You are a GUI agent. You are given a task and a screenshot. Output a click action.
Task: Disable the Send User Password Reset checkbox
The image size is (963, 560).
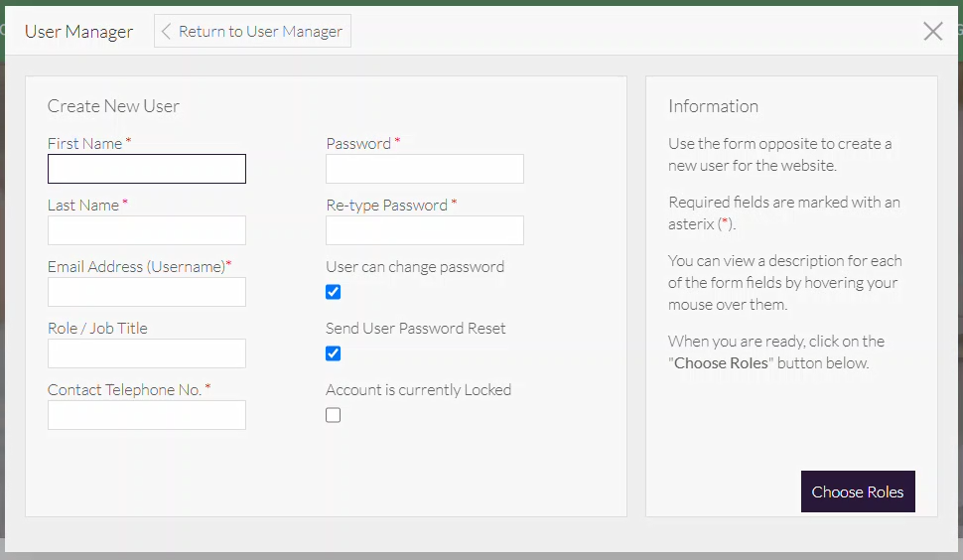pyautogui.click(x=334, y=353)
